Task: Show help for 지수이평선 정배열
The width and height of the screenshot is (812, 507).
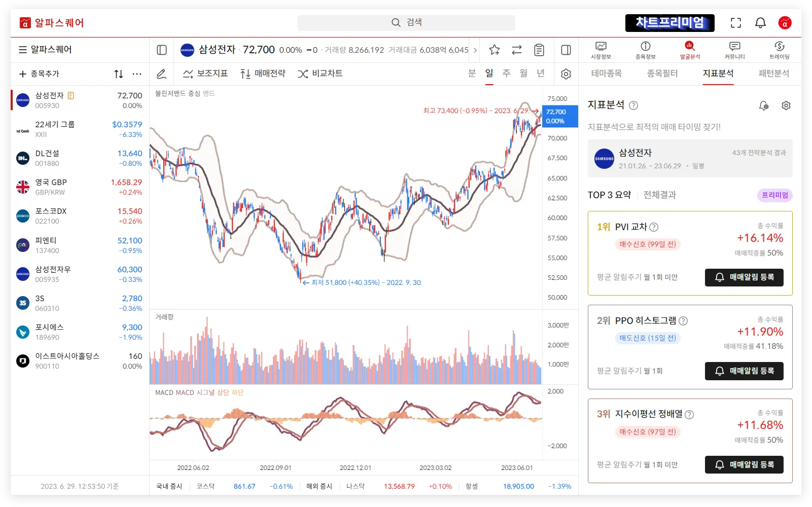Action: click(x=689, y=415)
